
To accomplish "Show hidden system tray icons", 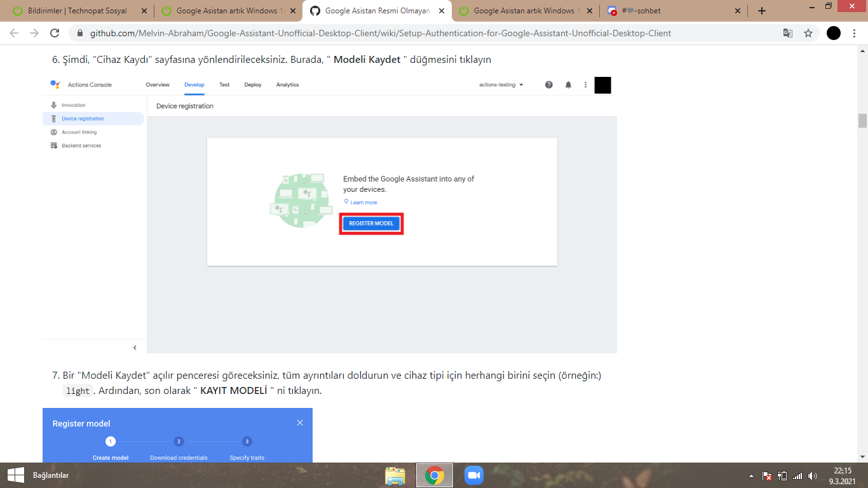I will 752,476.
